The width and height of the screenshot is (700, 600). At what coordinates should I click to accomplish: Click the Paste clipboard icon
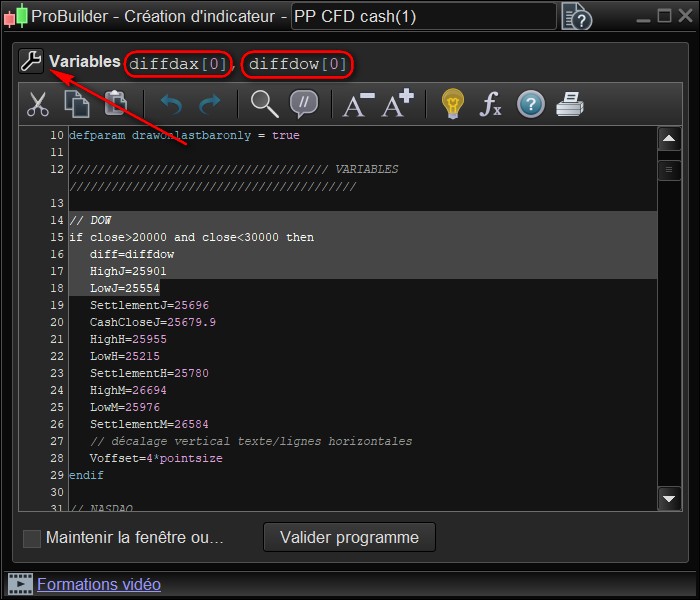[x=116, y=103]
